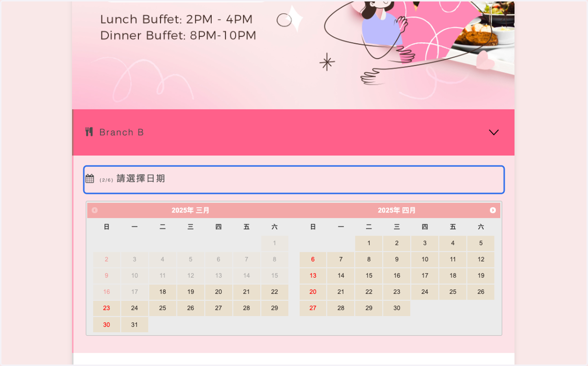Viewport: 588px width, 366px height.
Task: Go to next month in calendar
Action: pyautogui.click(x=493, y=210)
